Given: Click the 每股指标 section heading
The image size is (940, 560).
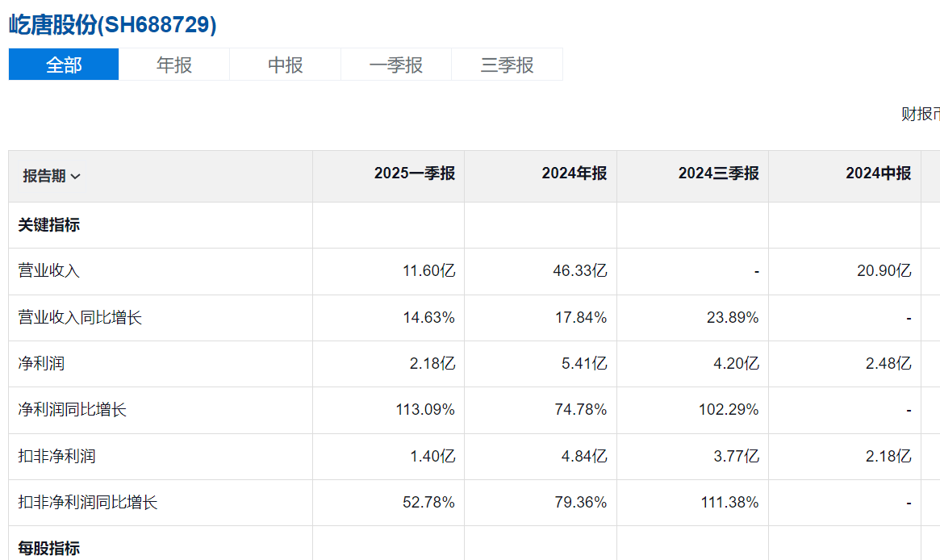Looking at the screenshot, I should [x=49, y=548].
